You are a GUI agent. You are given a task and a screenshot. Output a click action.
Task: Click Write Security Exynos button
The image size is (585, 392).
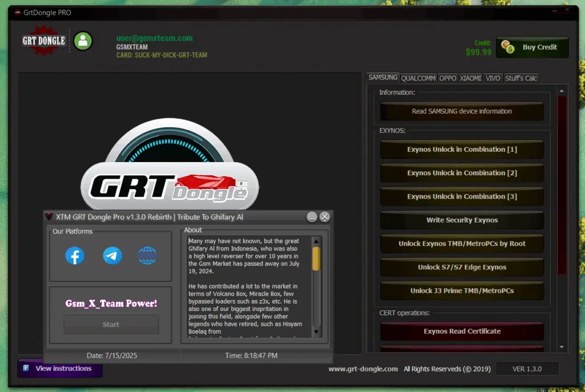462,220
